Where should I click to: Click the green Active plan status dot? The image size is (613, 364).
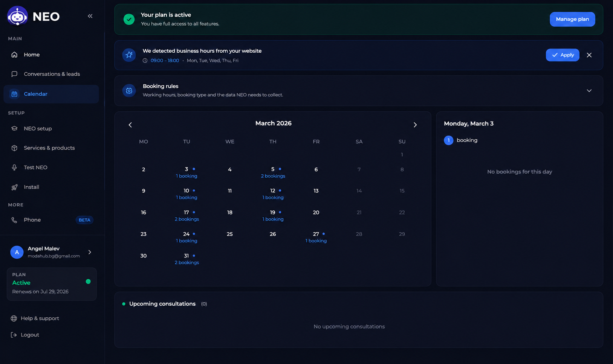(x=88, y=282)
